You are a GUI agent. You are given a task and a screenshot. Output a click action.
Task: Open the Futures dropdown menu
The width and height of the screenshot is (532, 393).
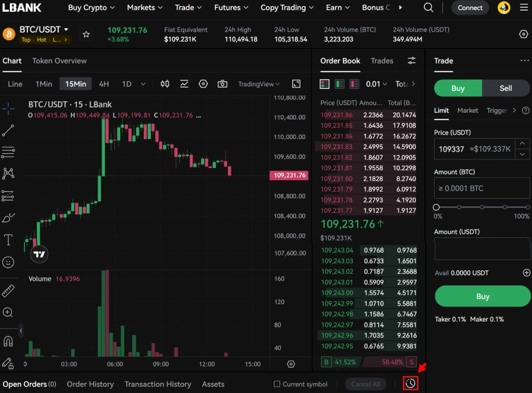pos(231,8)
